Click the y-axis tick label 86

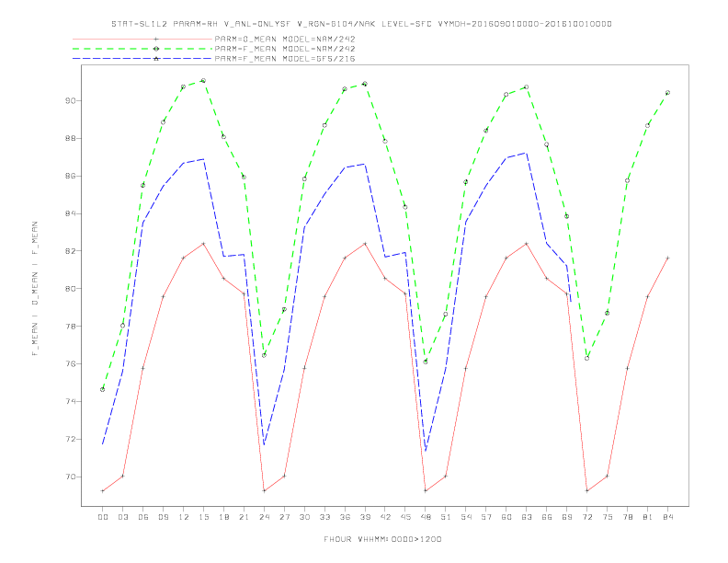71,176
